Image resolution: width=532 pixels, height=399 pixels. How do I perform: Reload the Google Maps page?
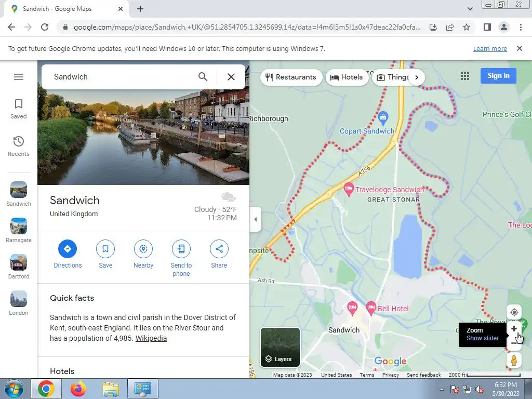pos(45,27)
